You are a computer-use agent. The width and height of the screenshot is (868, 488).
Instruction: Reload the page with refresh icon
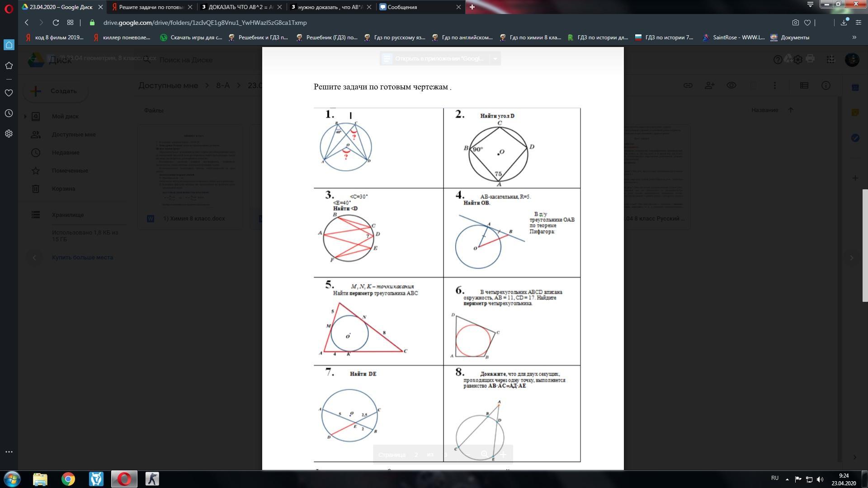[56, 23]
